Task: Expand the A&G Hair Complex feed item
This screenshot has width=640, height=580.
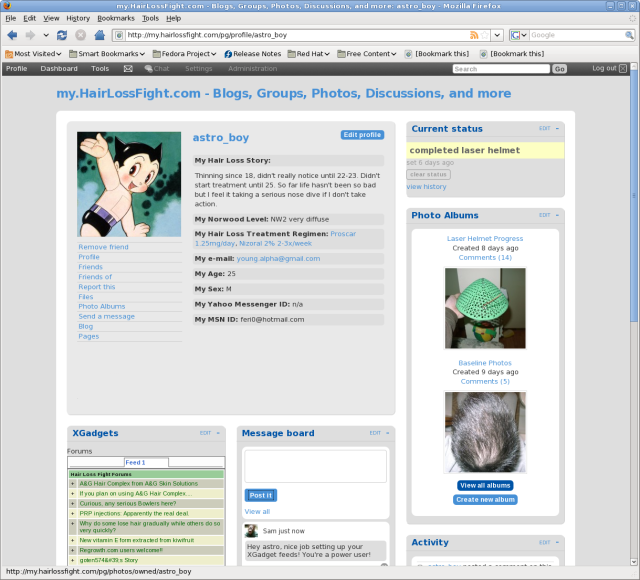Action: pyautogui.click(x=73, y=484)
